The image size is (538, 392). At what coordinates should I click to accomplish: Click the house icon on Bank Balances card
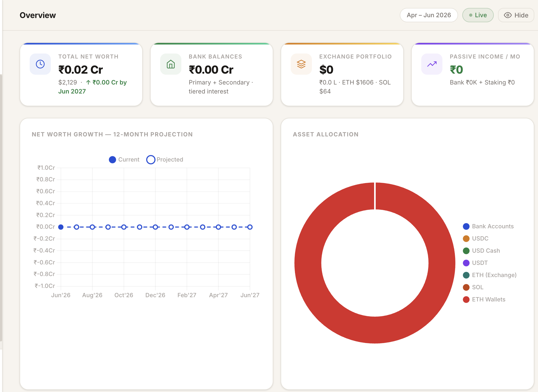[x=171, y=64]
